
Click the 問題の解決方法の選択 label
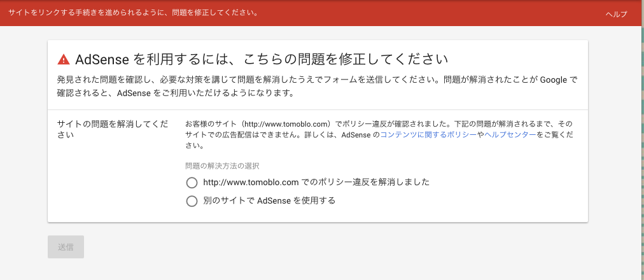tap(222, 166)
